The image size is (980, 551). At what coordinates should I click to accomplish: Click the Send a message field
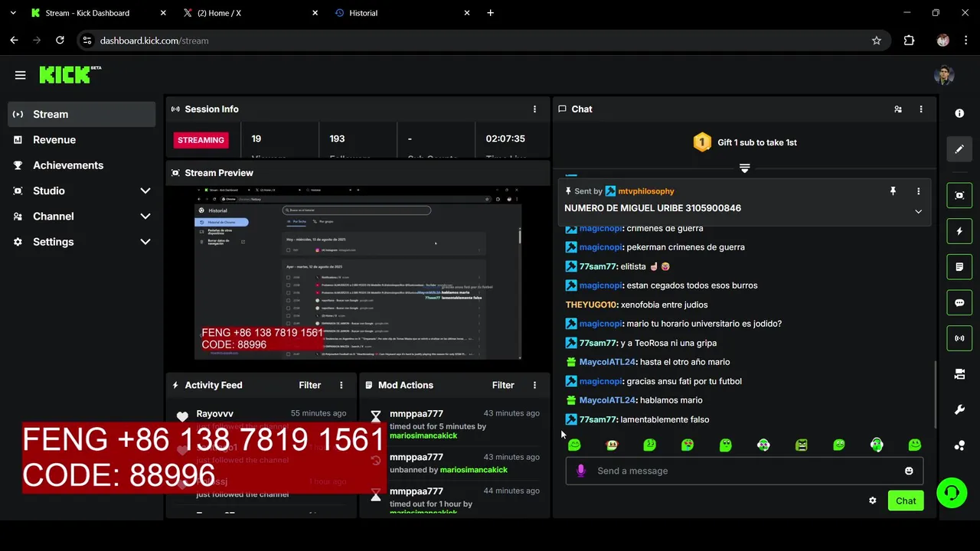pyautogui.click(x=744, y=471)
